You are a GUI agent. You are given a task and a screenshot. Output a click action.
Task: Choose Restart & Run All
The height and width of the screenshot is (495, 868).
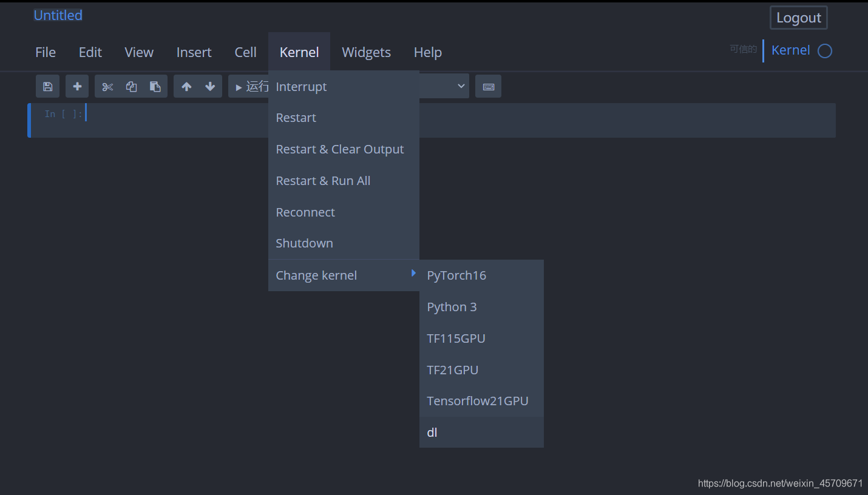(x=344, y=181)
